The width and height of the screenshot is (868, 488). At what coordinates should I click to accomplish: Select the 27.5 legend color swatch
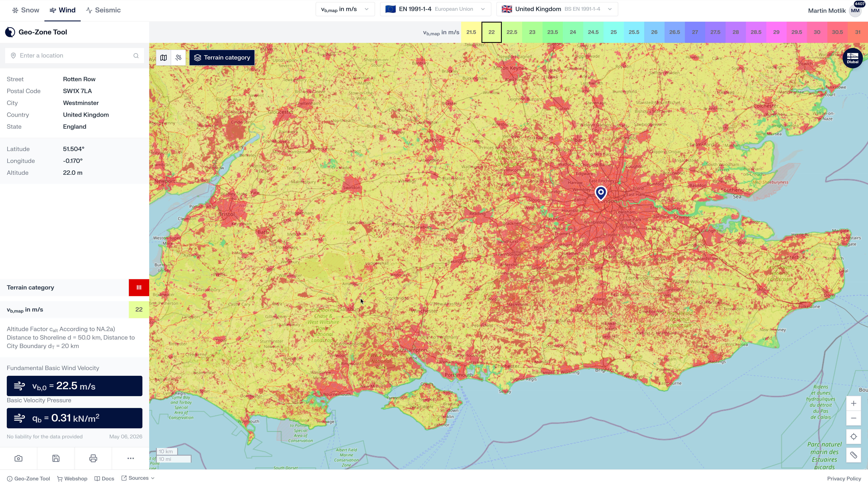715,32
